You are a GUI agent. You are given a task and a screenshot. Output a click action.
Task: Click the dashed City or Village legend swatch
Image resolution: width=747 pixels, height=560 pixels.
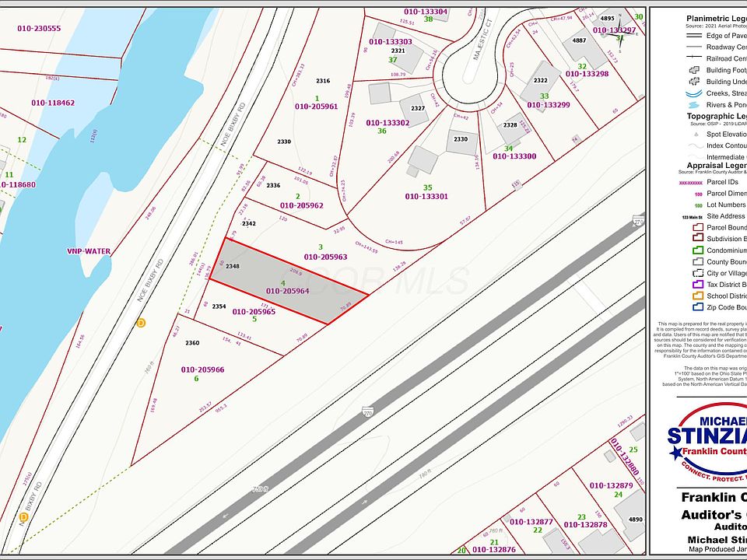coord(697,273)
